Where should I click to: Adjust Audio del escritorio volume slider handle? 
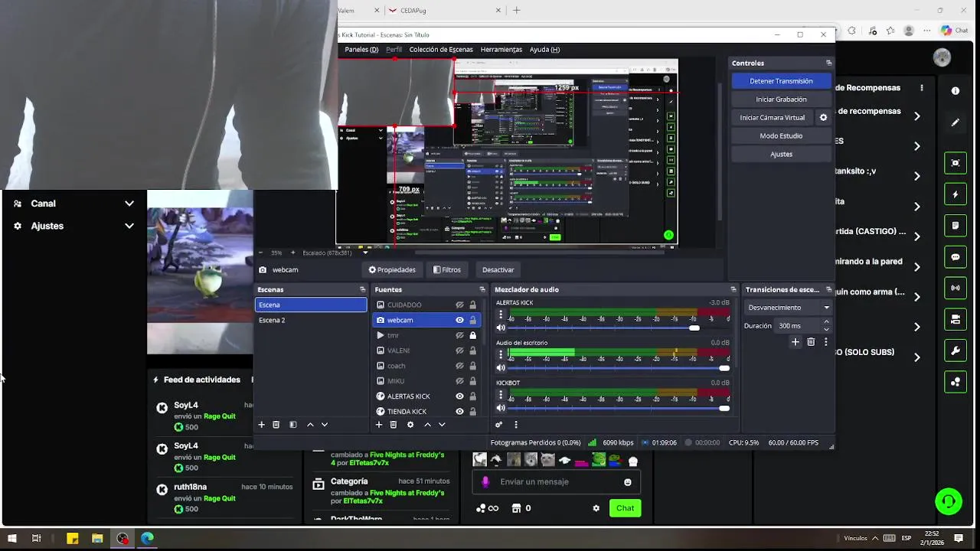[724, 368]
